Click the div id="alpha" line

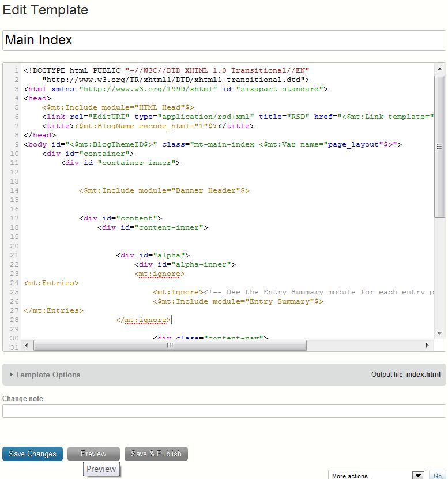[x=153, y=255]
